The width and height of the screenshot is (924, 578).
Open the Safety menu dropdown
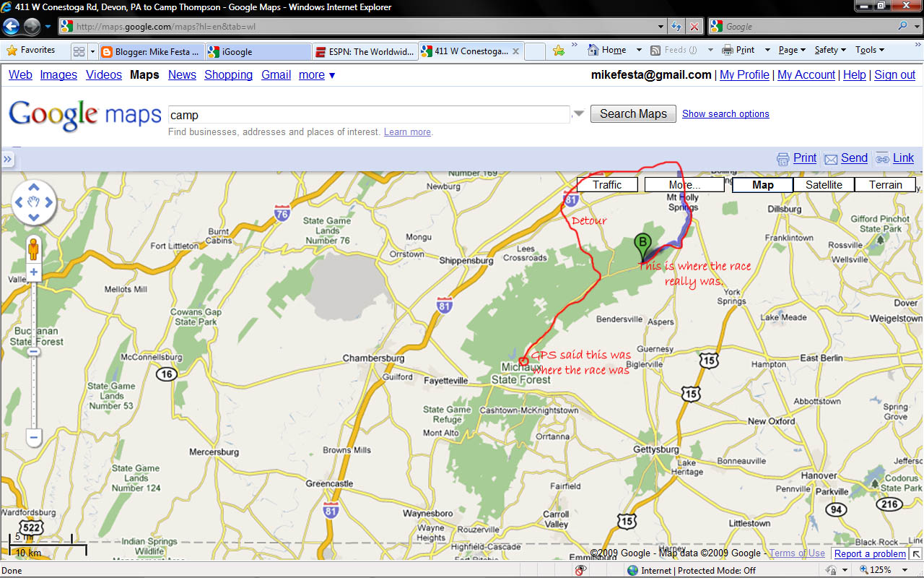pyautogui.click(x=830, y=51)
